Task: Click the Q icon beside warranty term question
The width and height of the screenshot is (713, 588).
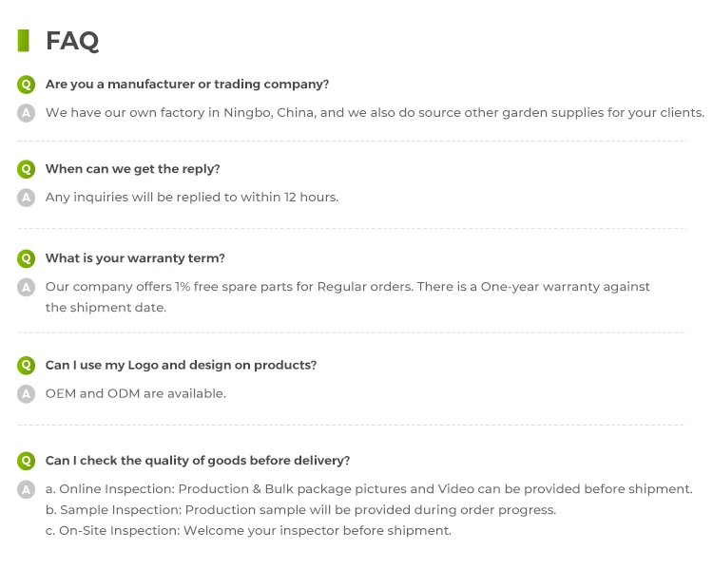Action: (x=26, y=258)
